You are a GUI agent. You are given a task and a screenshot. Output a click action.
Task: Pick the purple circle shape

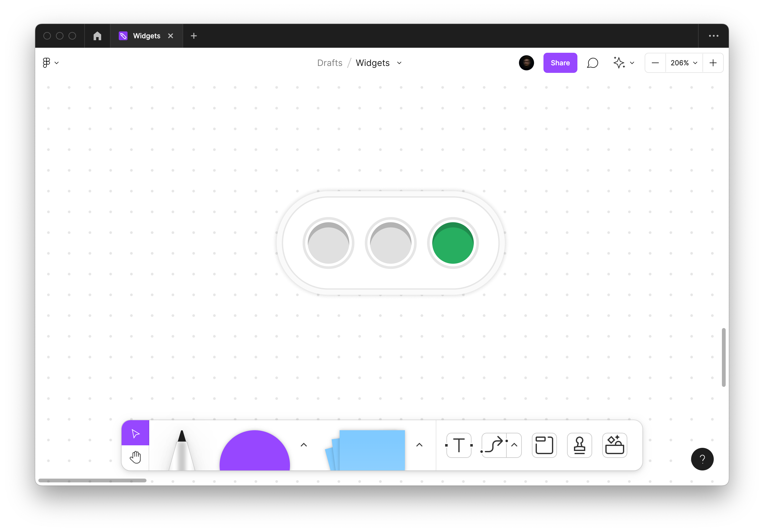pos(254,453)
